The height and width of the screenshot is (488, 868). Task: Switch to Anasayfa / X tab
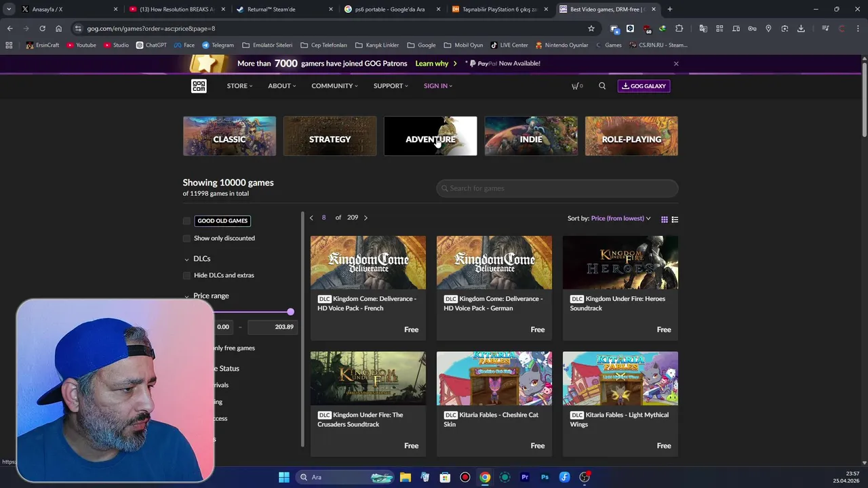[68, 9]
